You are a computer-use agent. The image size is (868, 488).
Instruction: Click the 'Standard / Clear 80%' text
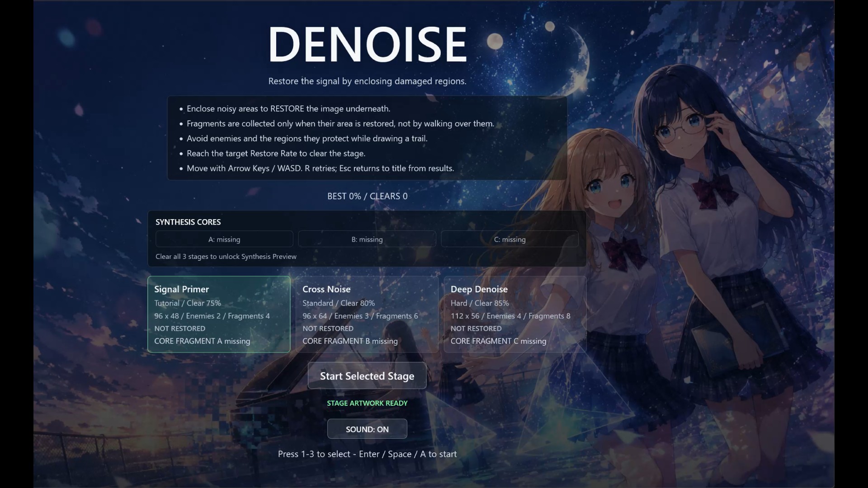tap(339, 303)
